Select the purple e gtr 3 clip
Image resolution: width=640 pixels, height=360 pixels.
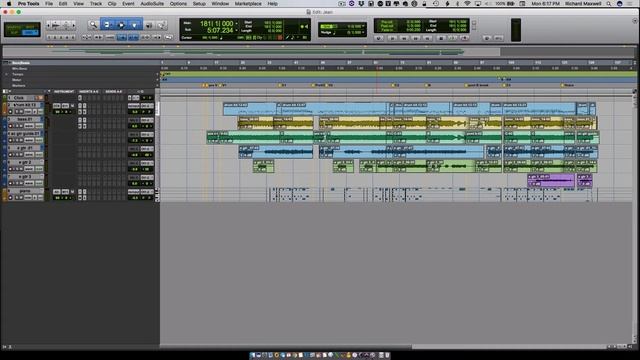coord(551,180)
